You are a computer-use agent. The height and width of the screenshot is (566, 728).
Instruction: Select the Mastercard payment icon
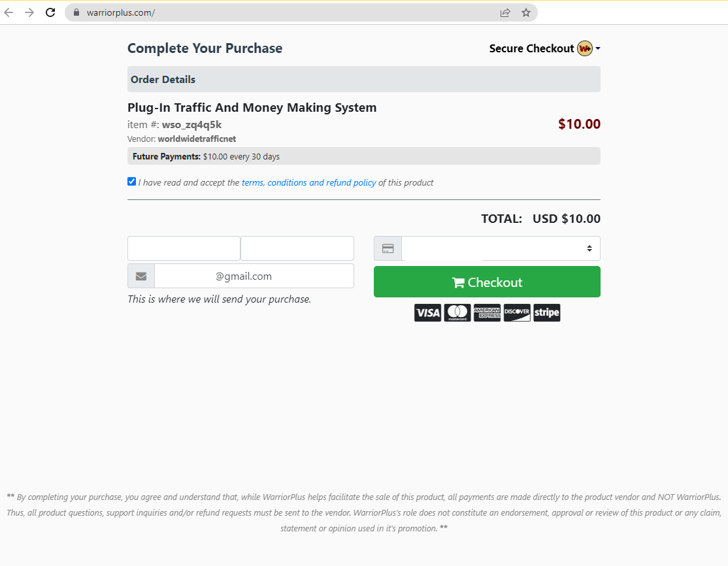457,312
